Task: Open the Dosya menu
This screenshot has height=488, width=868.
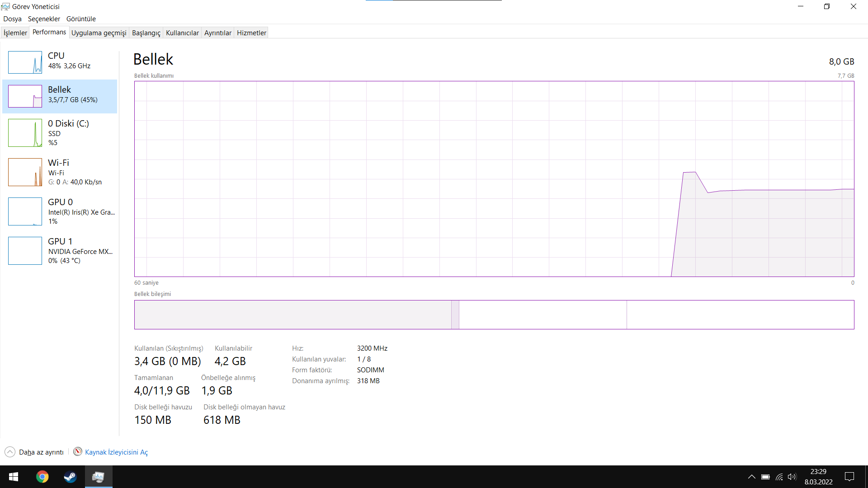Action: click(x=12, y=19)
